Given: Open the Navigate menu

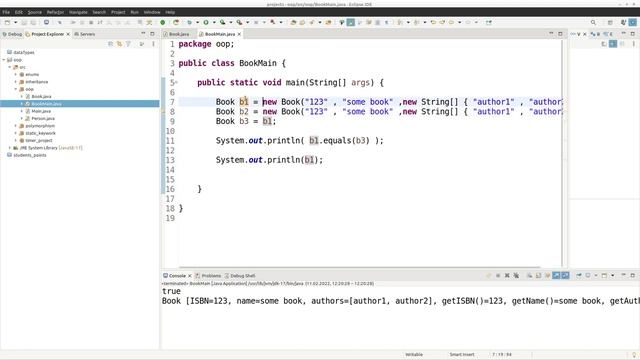Looking at the screenshot, I should click(x=78, y=12).
